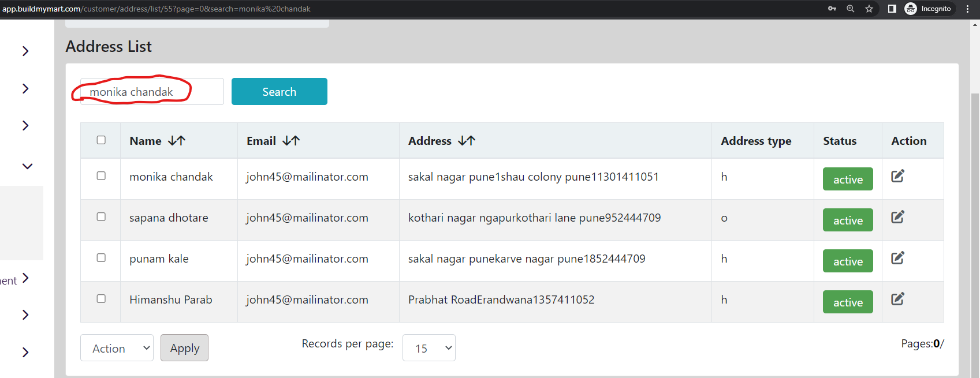The height and width of the screenshot is (378, 980).
Task: Check the monika chandak row checkbox
Action: coord(101,176)
